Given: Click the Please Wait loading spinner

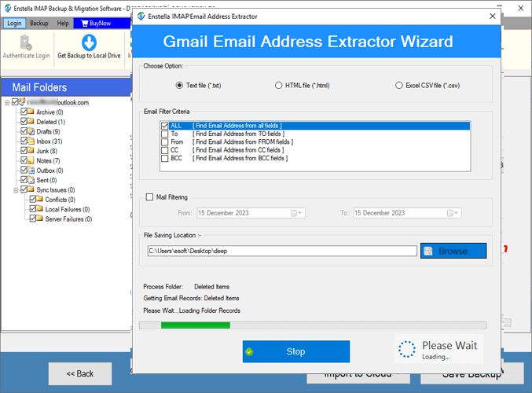Looking at the screenshot, I should [x=406, y=349].
